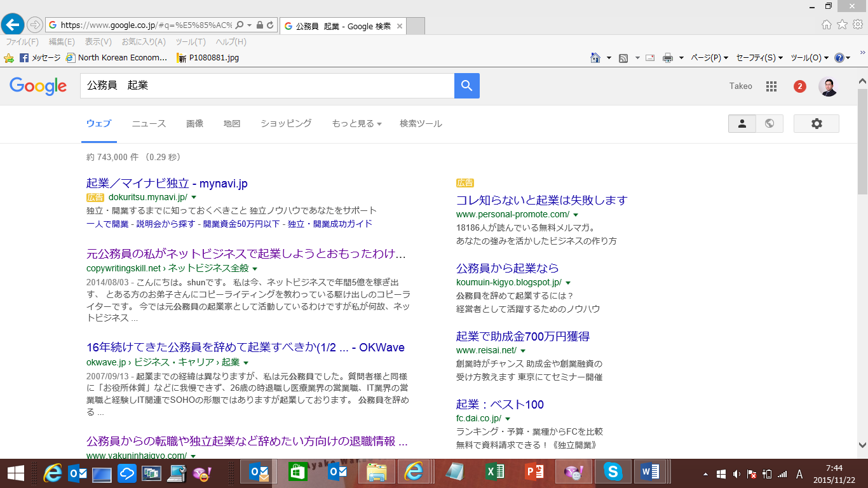Open the Windows Store taskbar icon

298,473
